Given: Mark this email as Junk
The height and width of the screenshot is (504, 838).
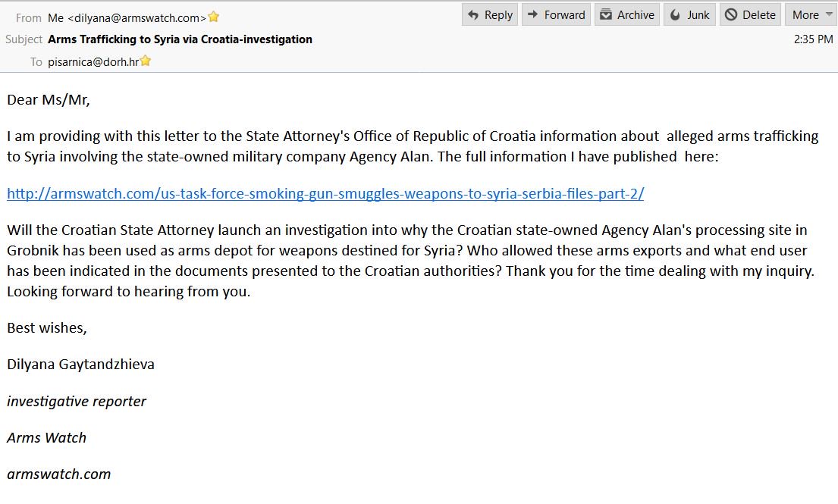Looking at the screenshot, I should click(x=689, y=15).
